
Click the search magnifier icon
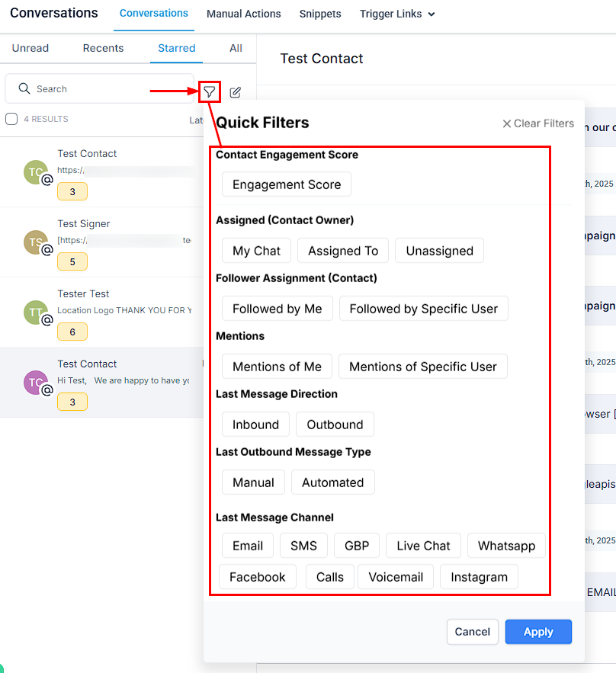[x=24, y=88]
